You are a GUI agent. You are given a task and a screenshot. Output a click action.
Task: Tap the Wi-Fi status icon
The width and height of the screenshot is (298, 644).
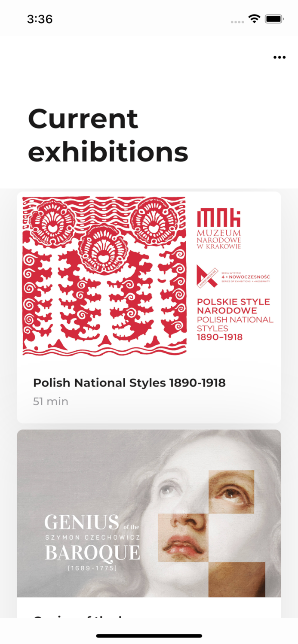pos(254,19)
